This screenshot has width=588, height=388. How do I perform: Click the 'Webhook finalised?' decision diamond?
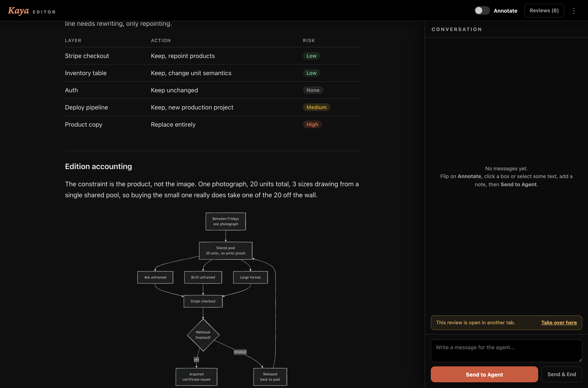(x=203, y=335)
